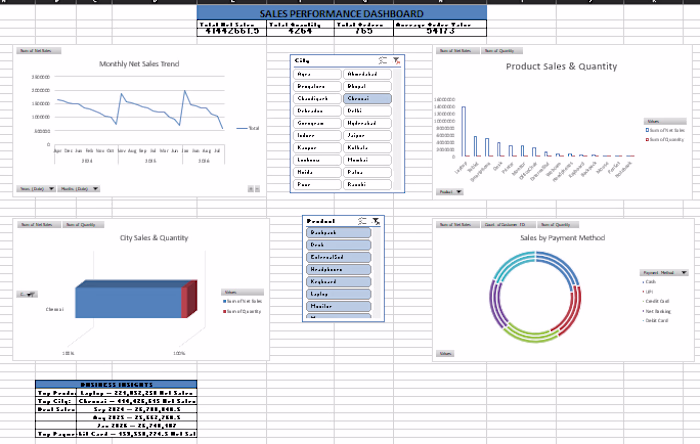
Task: Click Sum of Net Sales button on trend chart
Action: [x=39, y=51]
